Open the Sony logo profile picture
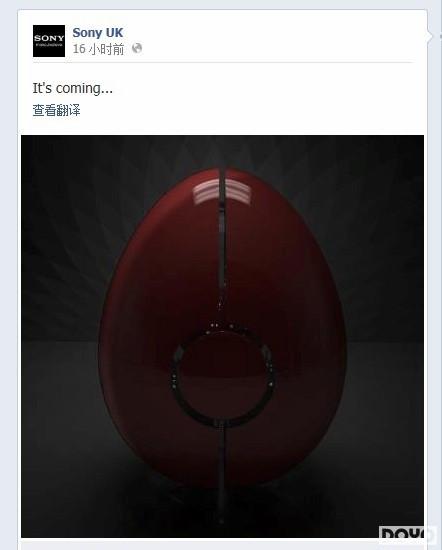The height and width of the screenshot is (550, 442). tap(49, 41)
